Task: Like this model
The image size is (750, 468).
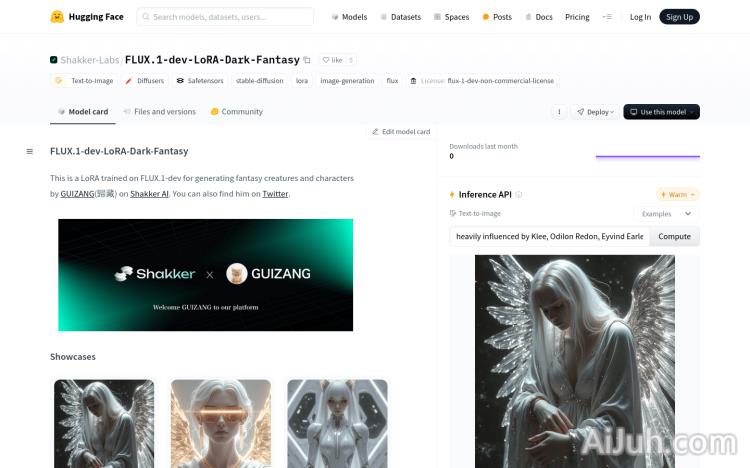Action: [x=332, y=60]
